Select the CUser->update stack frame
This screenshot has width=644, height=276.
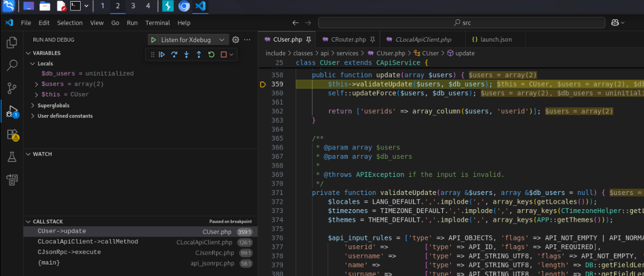(x=140, y=231)
